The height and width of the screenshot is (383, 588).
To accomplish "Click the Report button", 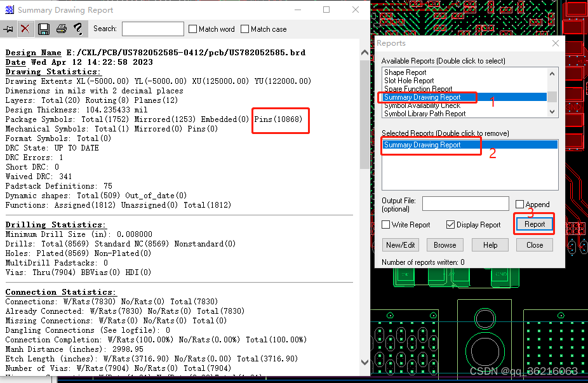I will [534, 224].
